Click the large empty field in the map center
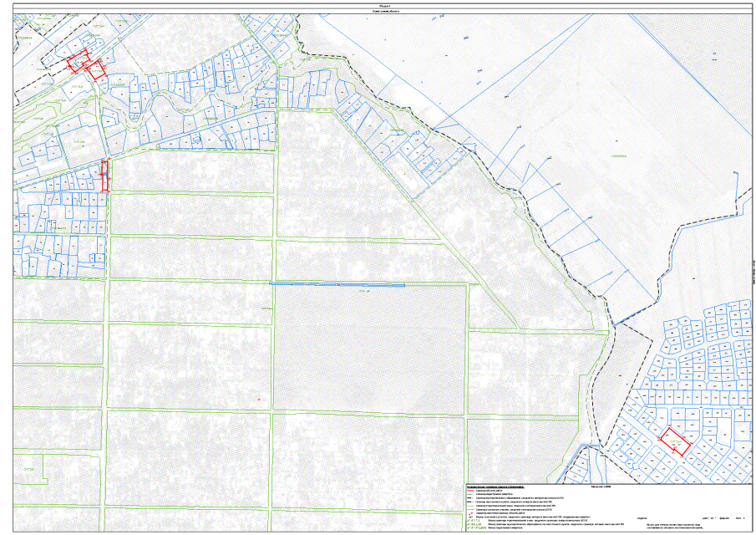This screenshot has height=535, width=756. coord(368,349)
